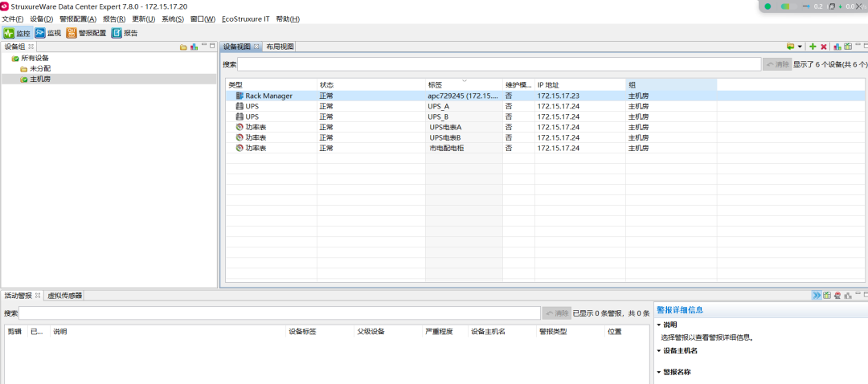Click the Rack Manager device icon

pyautogui.click(x=240, y=96)
